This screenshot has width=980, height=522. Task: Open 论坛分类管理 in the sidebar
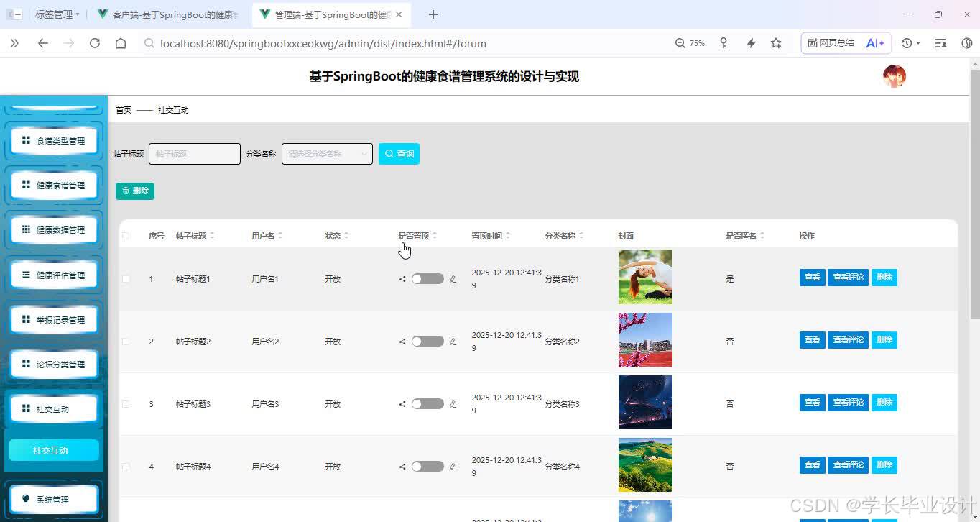click(54, 364)
